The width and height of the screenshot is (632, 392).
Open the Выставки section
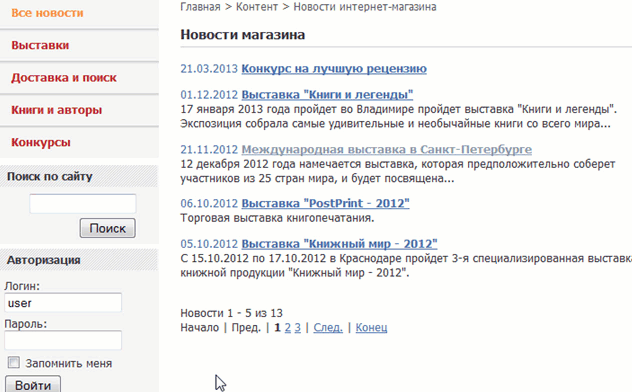(40, 45)
